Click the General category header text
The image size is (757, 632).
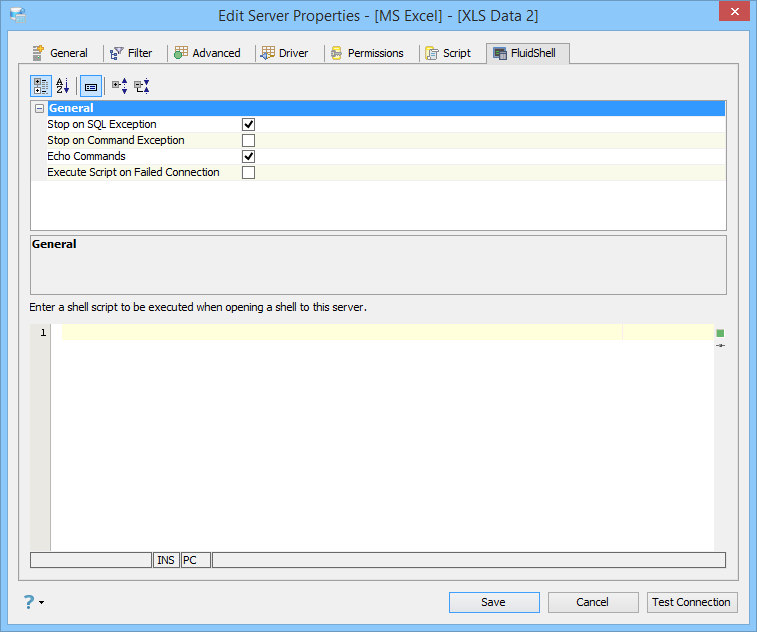tap(71, 108)
